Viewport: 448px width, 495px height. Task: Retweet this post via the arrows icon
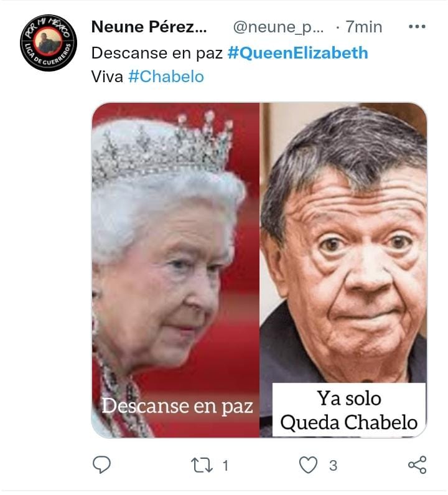click(202, 465)
